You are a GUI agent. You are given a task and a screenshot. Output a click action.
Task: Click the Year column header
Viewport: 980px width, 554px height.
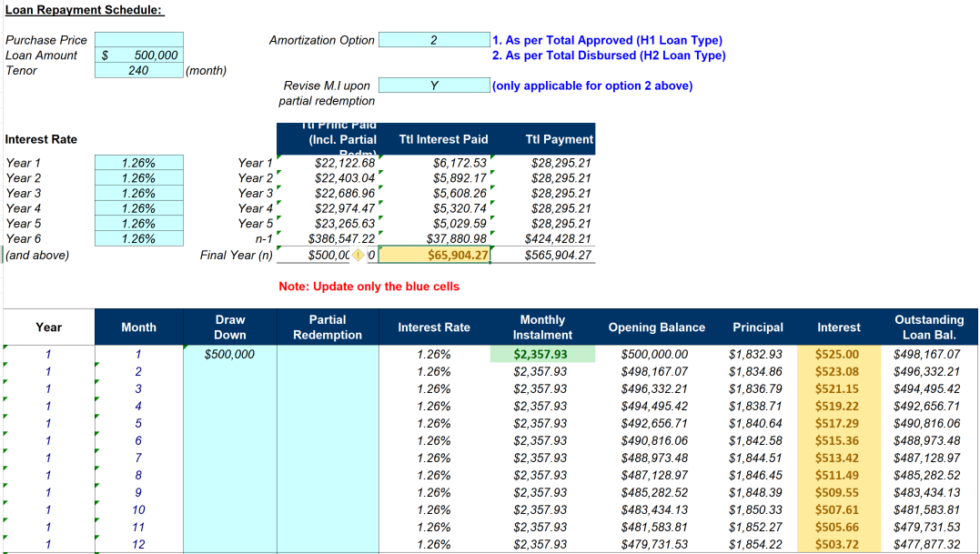[49, 327]
